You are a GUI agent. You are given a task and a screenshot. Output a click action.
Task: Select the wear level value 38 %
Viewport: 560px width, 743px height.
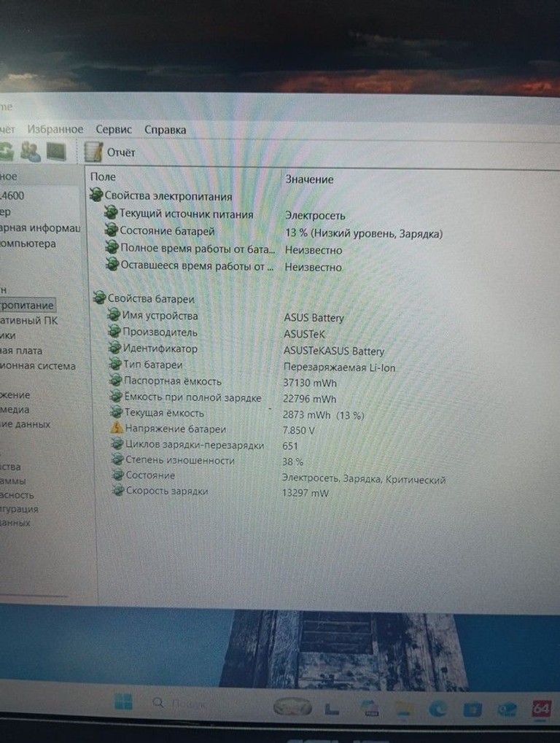point(293,462)
